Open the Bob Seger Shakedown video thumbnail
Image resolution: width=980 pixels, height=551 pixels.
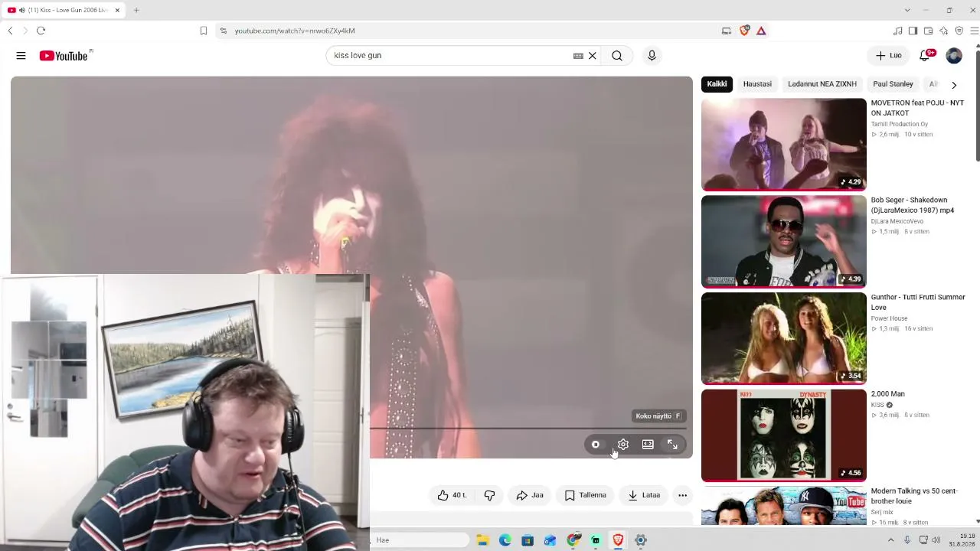point(784,242)
